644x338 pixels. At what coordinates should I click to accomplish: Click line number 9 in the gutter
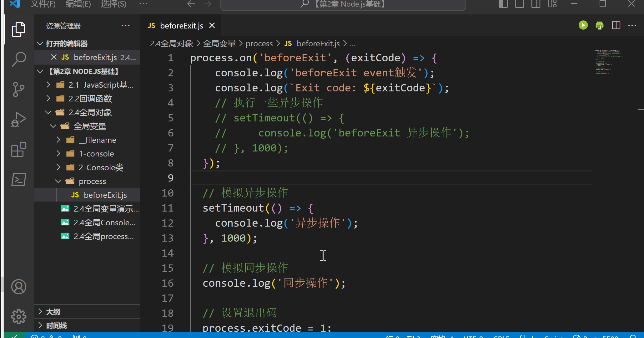click(170, 178)
